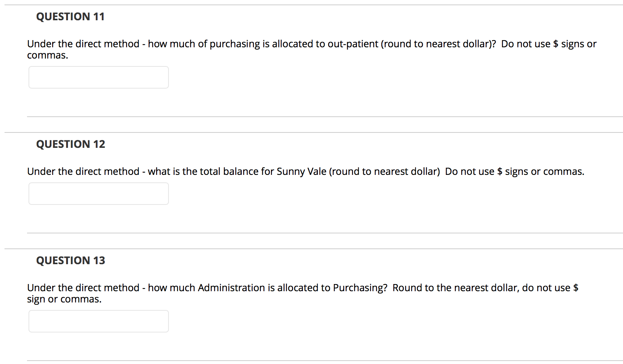Click the phrase 'Sunny Vale' in Question 12

point(300,171)
